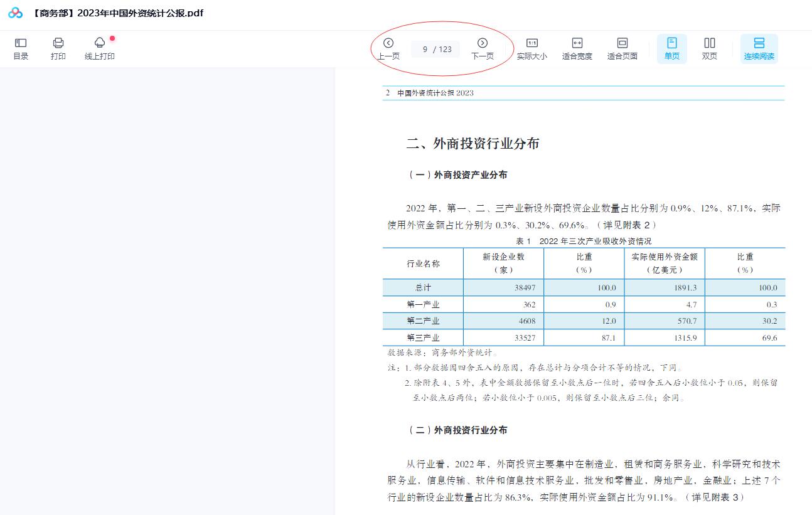Image resolution: width=812 pixels, height=515 pixels.
Task: Click the page number input field
Action: click(x=435, y=49)
